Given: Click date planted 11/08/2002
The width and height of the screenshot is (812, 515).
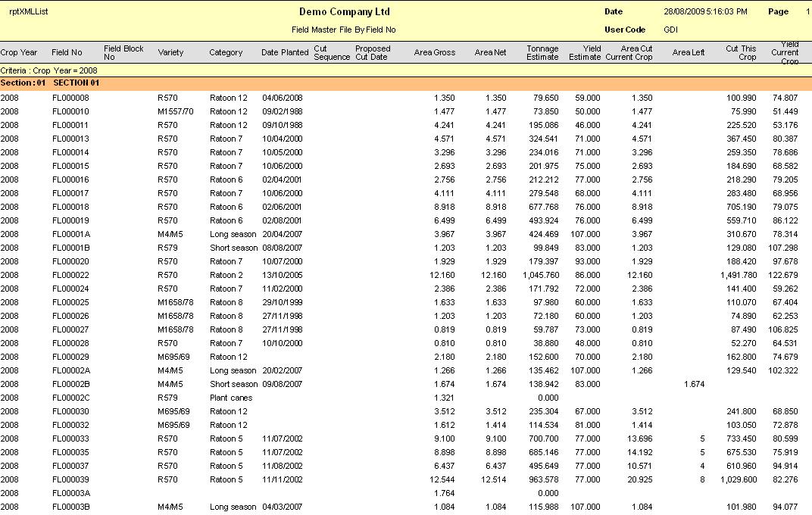Looking at the screenshot, I should tap(283, 466).
